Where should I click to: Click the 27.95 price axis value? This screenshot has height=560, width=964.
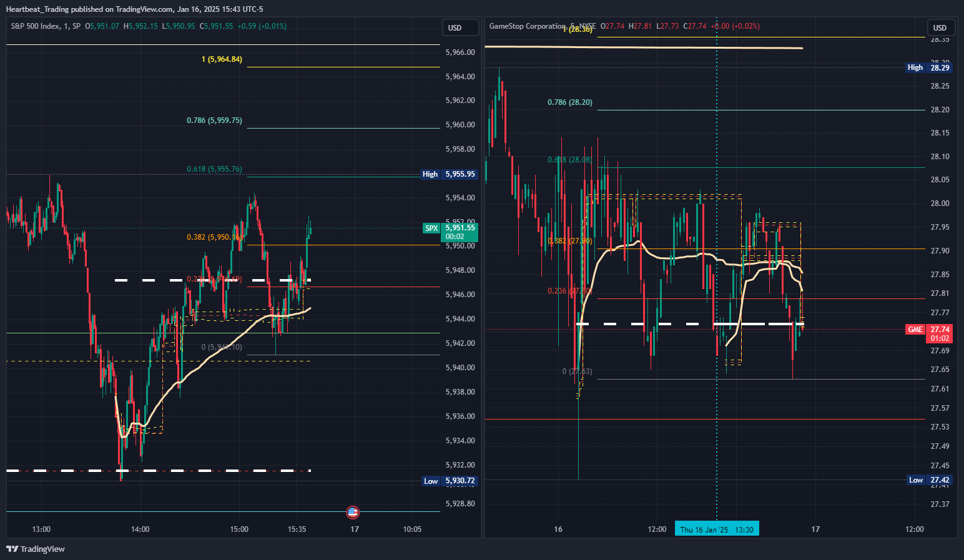tap(940, 227)
